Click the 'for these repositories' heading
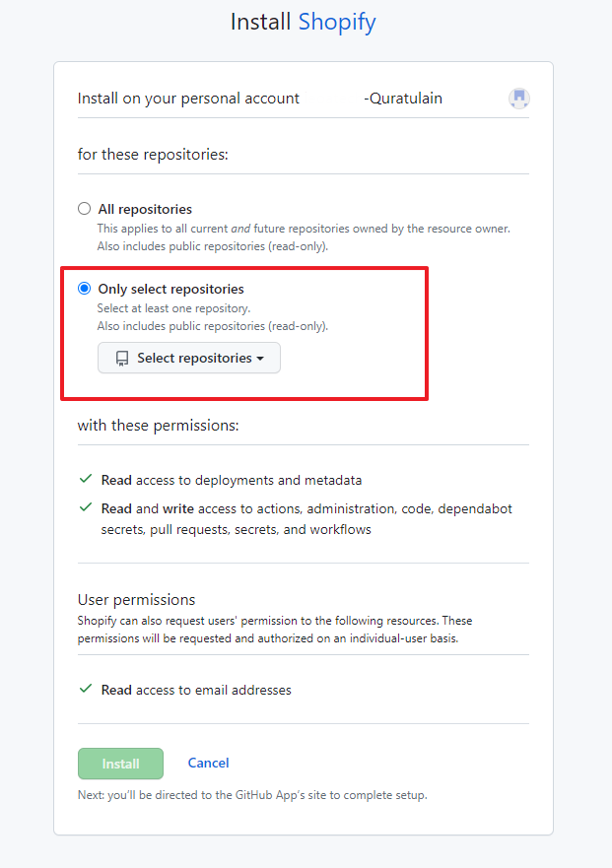 [144, 153]
